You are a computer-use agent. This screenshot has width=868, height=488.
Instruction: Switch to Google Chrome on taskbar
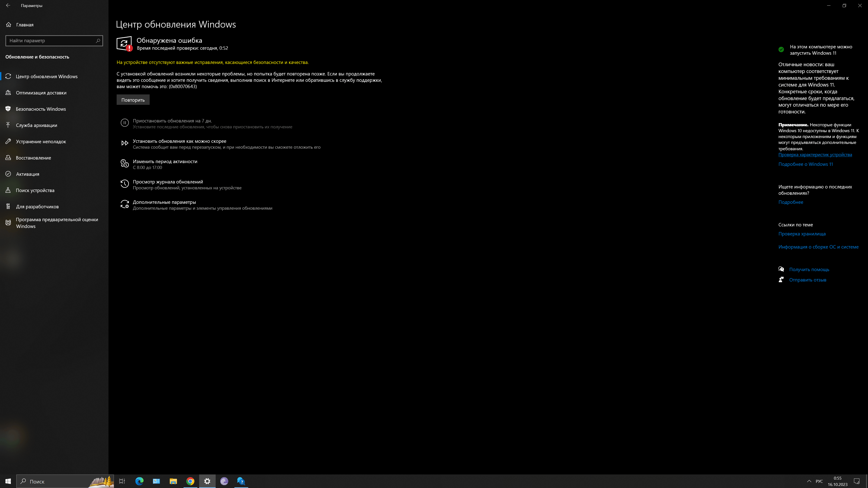[x=190, y=481]
